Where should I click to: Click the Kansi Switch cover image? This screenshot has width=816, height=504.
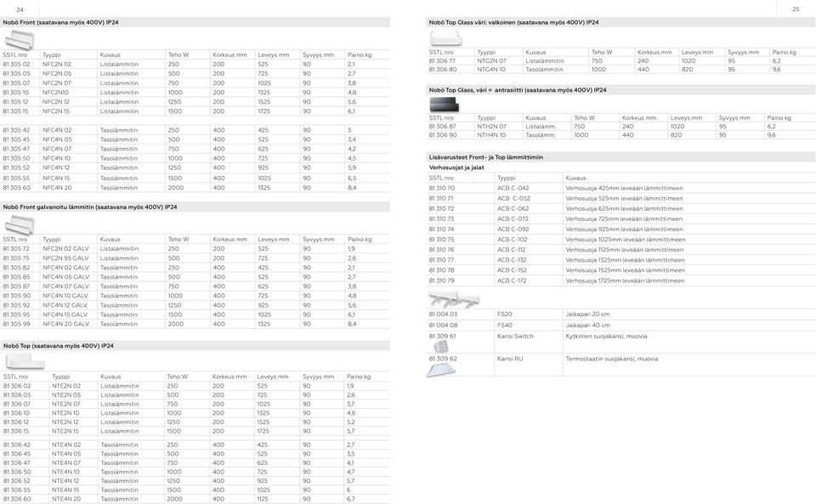[441, 346]
